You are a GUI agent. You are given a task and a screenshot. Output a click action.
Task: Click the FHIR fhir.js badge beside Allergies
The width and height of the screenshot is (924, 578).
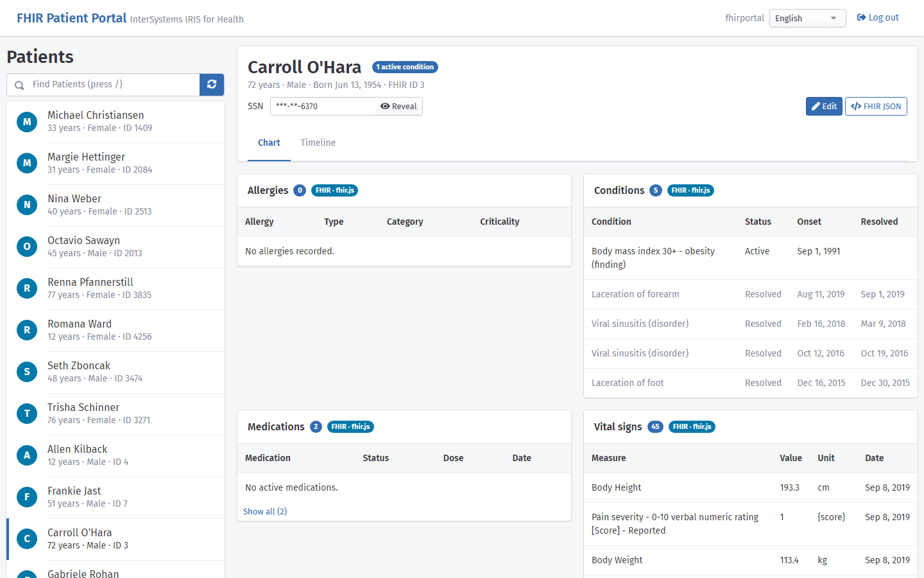tap(334, 190)
